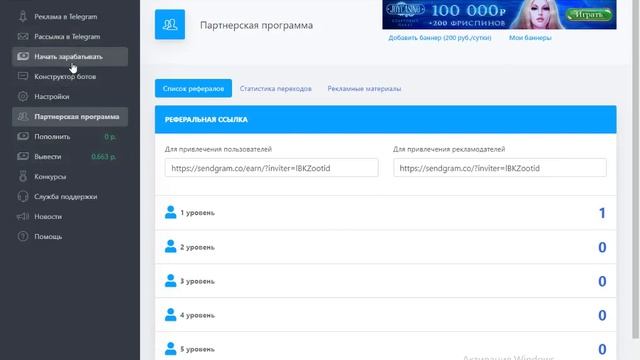Click the referral count 0 for 2 уровень

point(602,247)
